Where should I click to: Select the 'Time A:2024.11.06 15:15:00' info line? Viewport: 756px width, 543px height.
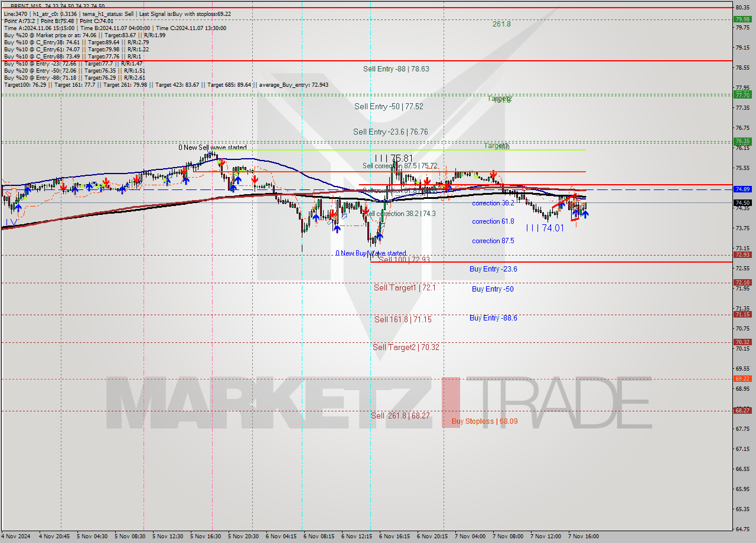[115, 28]
